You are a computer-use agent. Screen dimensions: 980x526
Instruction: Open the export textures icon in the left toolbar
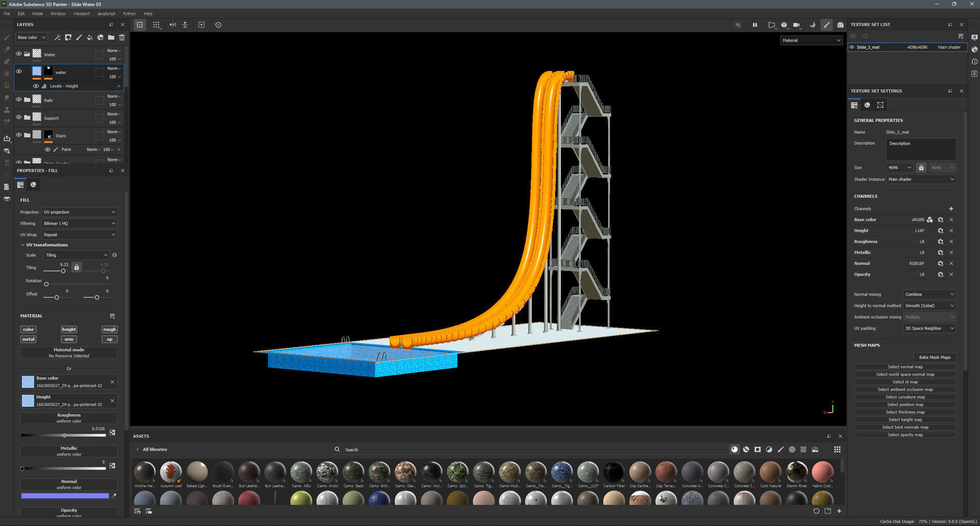7,138
